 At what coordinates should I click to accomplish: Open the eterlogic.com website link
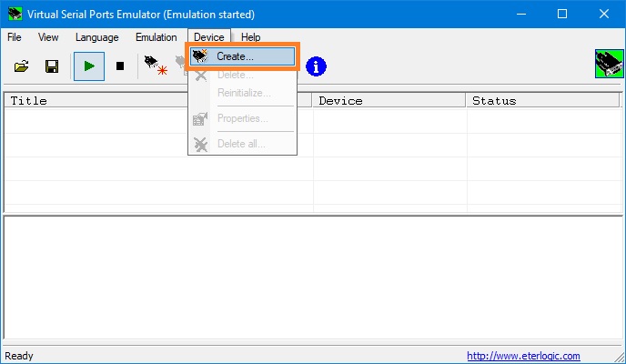tap(523, 356)
